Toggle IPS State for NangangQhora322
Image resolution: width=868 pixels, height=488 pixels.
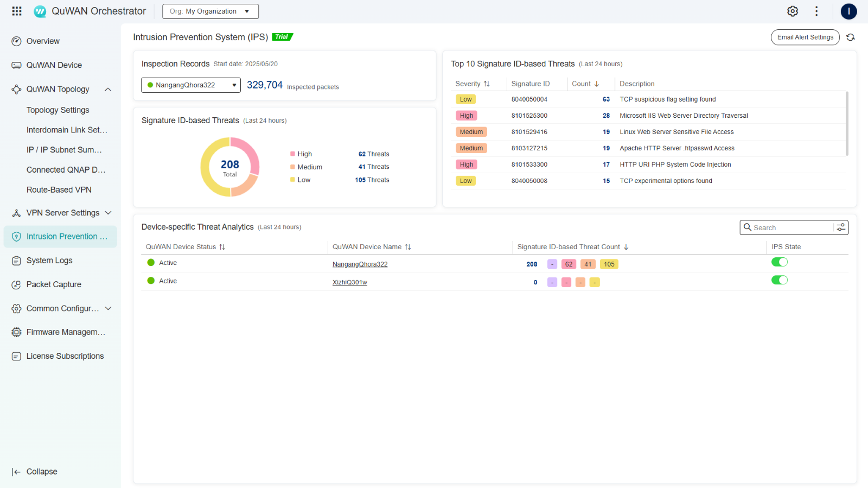(780, 262)
